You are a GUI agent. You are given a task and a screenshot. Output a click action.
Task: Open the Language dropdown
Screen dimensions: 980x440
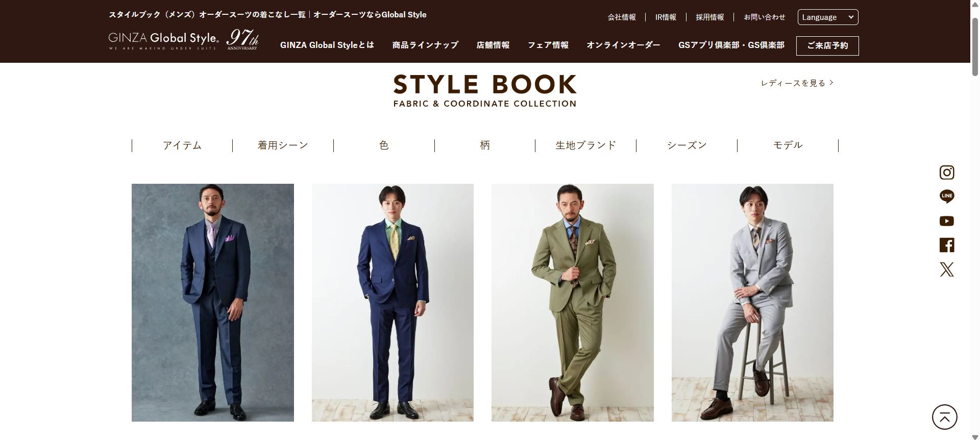click(x=827, y=17)
